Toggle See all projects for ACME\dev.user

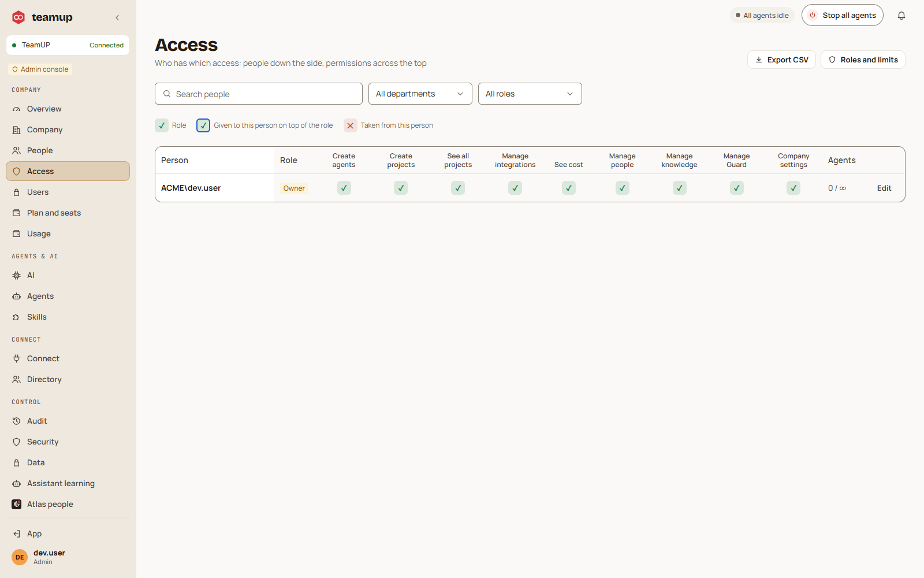[458, 188]
